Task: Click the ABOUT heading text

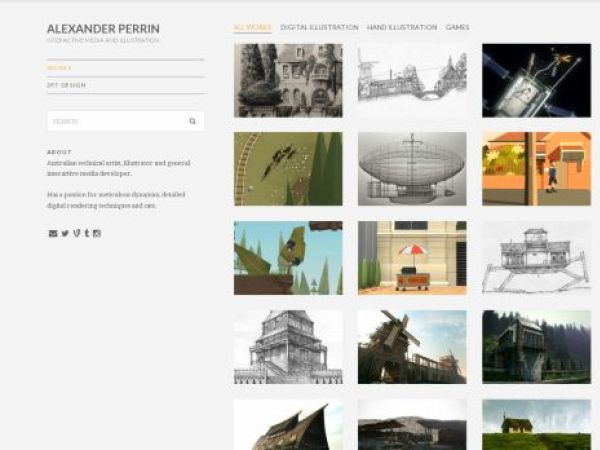Action: click(59, 152)
